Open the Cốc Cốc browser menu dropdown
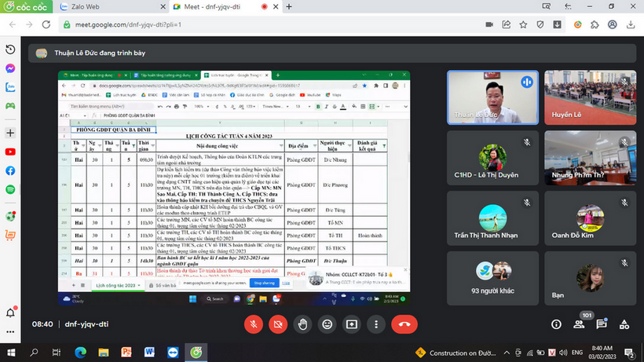Image resolution: width=644 pixels, height=362 pixels. tap(24, 6)
